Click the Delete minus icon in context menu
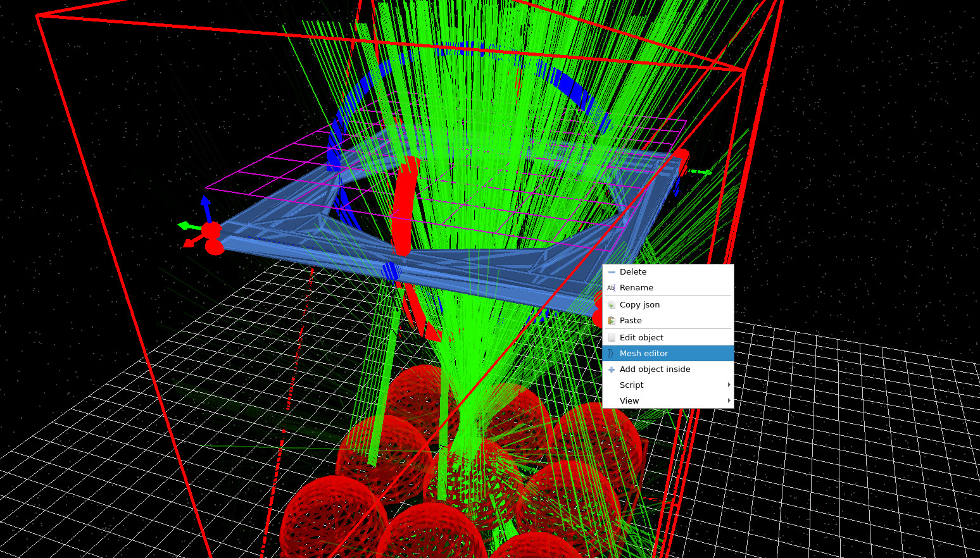Viewport: 980px width, 558px height. (x=612, y=271)
